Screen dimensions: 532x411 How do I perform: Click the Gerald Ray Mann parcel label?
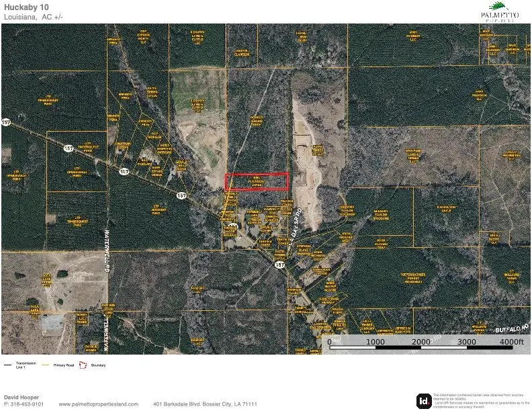[182, 165]
